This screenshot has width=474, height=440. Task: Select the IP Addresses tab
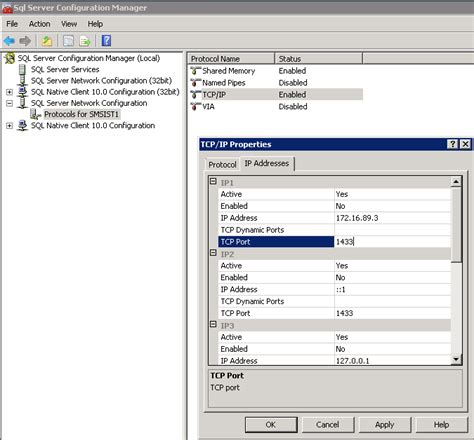tap(267, 163)
